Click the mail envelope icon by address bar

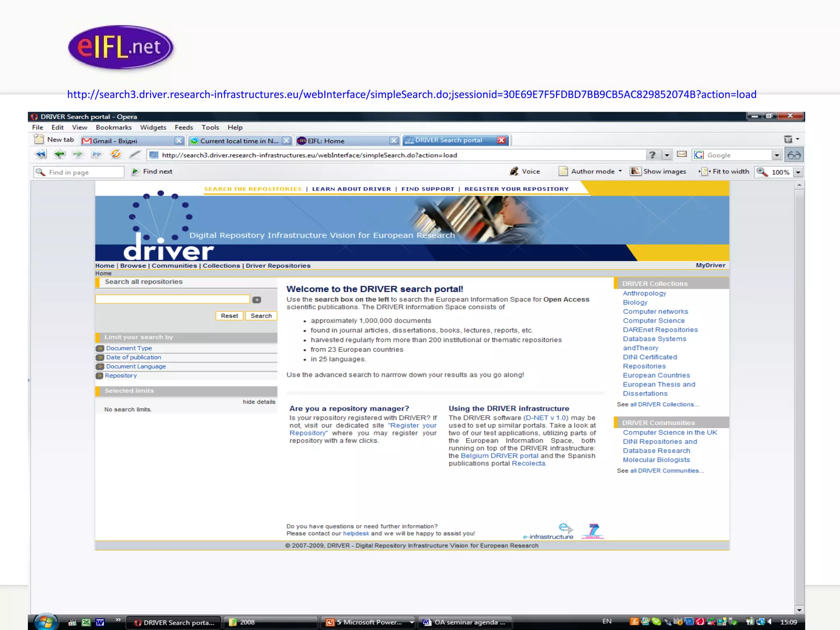click(x=682, y=154)
